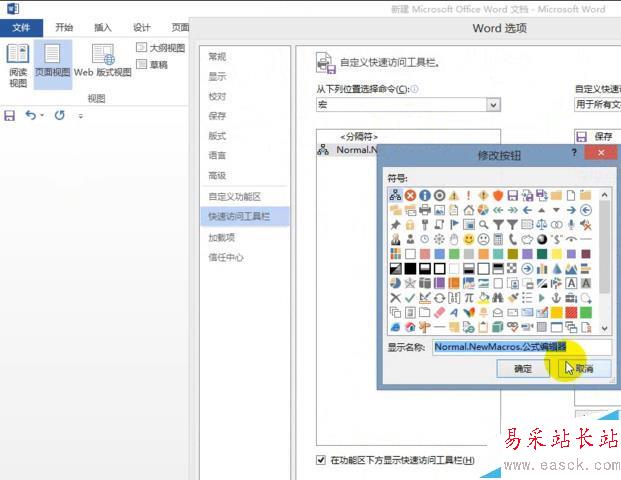Toggle show toolbar below ribbon checkbox
Viewport: 621px width, 480px height.
point(321,460)
